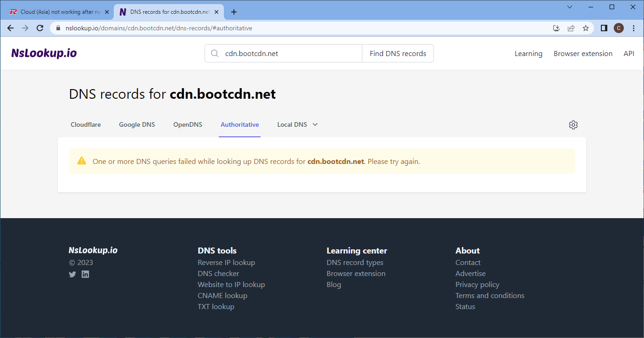644x338 pixels.
Task: Open the Chrome three-dot menu
Action: (x=634, y=28)
